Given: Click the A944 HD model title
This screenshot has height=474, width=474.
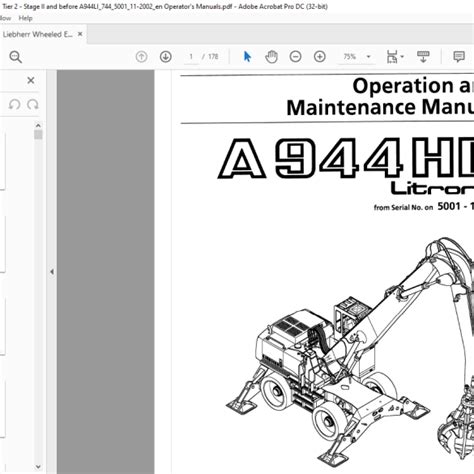Looking at the screenshot, I should [346, 158].
